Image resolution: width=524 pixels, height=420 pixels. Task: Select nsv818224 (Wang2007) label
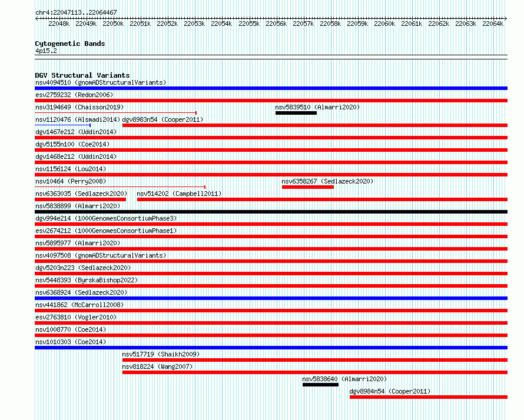[157, 366]
